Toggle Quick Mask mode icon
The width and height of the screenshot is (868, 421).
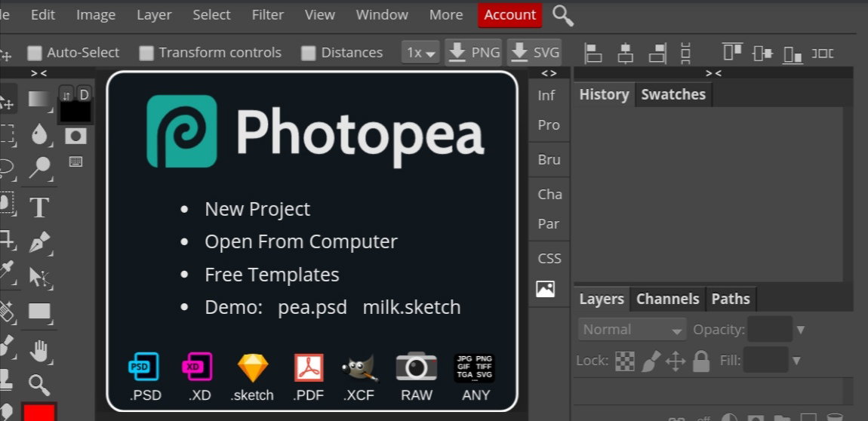coord(75,136)
